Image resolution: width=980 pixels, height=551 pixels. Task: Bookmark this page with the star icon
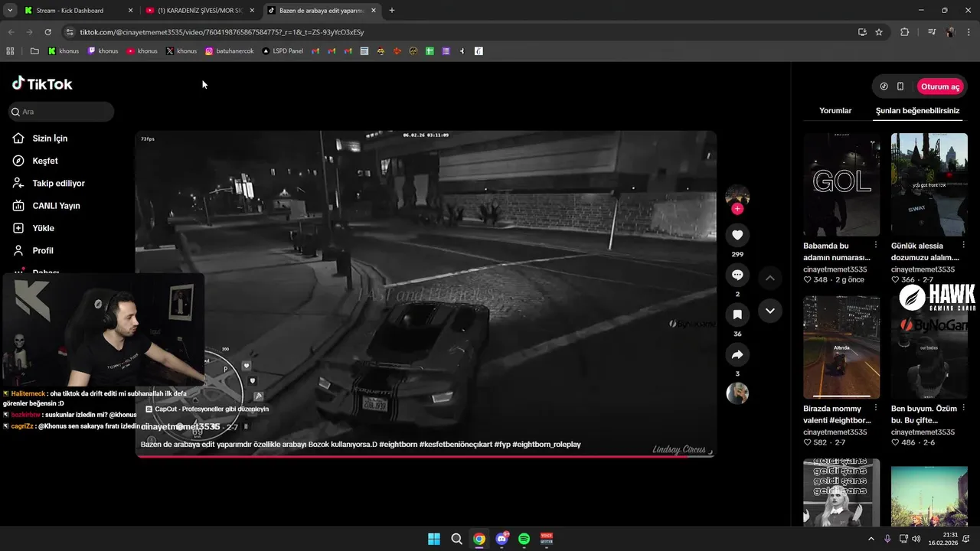point(879,32)
